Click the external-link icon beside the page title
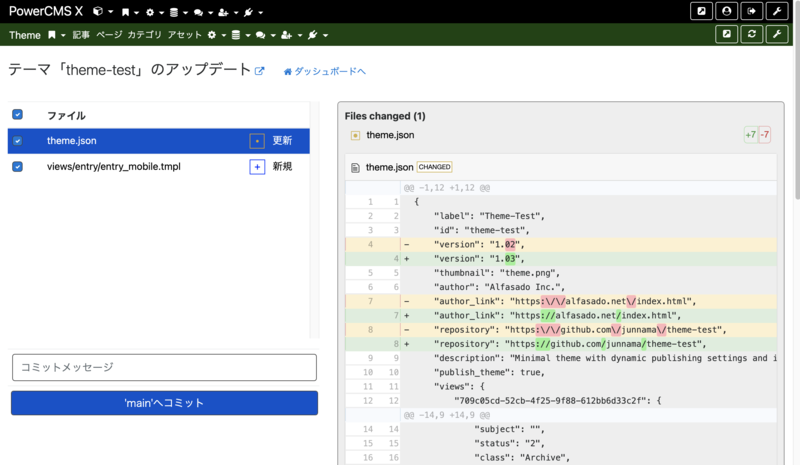Image resolution: width=800 pixels, height=465 pixels. tap(260, 71)
